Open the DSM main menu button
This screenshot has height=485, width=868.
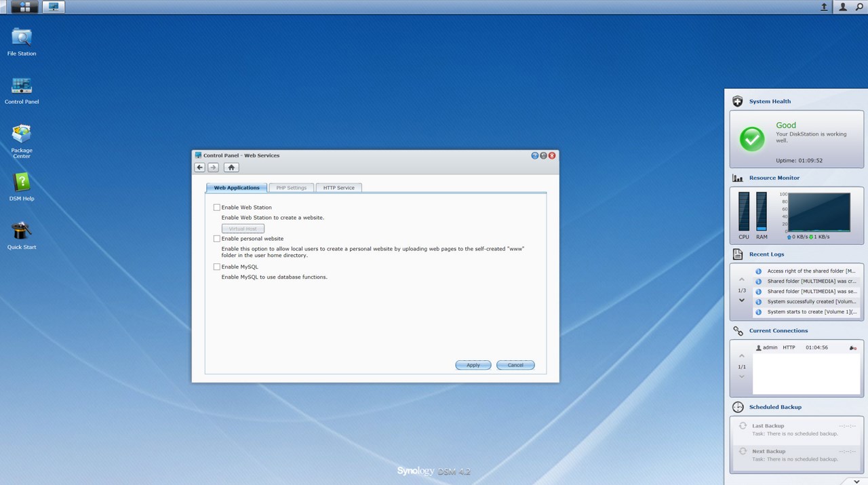click(x=25, y=7)
